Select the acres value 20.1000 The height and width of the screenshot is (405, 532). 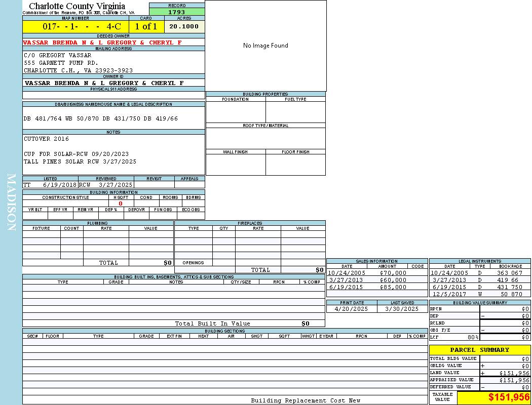coord(184,26)
